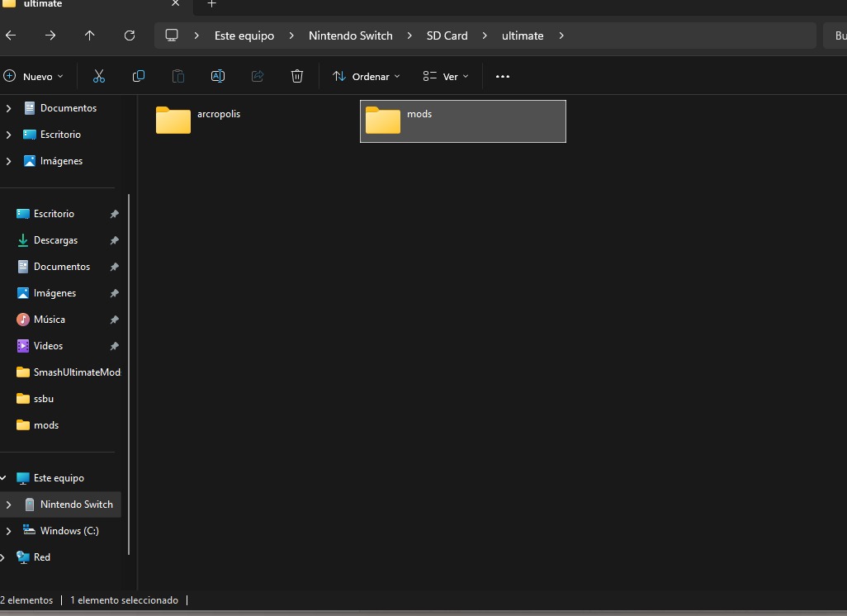Open a new tab with plus button
The image size is (847, 616).
211,4
